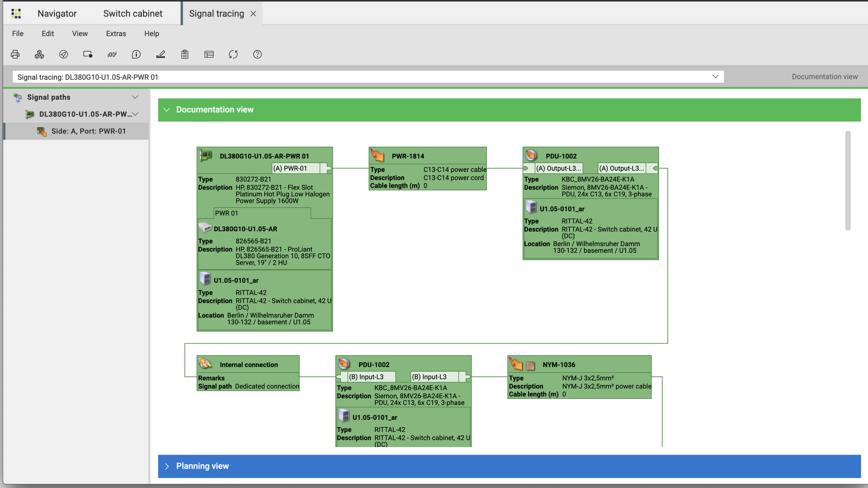The image size is (868, 488).
Task: Click the vertical scrollbar in the diagram area
Action: [x=848, y=181]
